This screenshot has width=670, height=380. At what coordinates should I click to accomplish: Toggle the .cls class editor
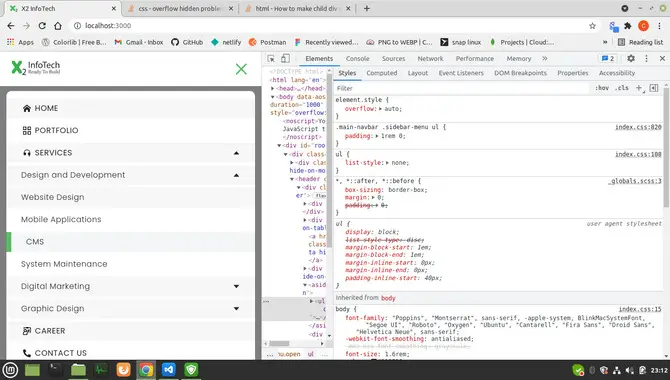point(622,88)
